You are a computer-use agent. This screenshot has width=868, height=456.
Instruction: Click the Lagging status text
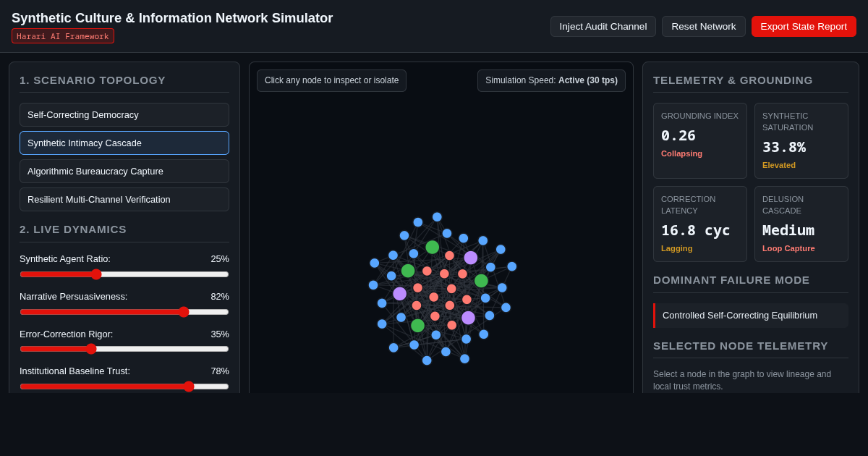(677, 248)
